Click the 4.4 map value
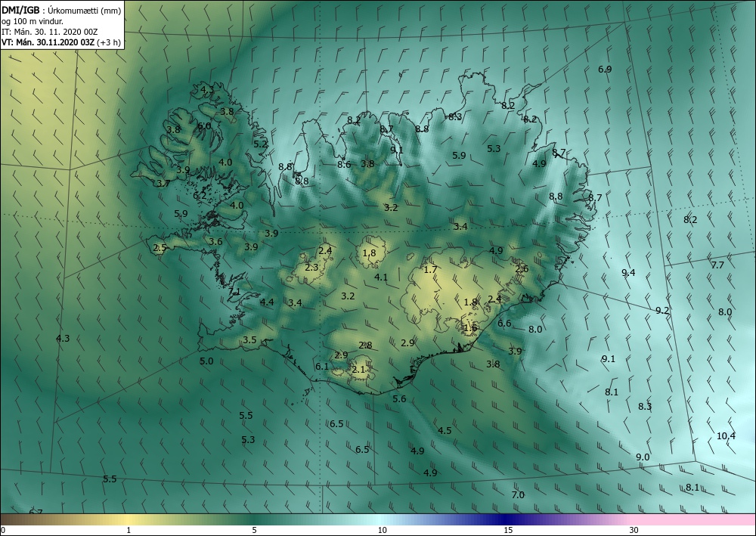 (267, 302)
